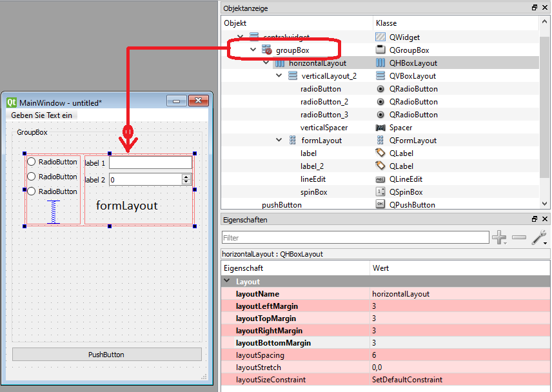Click the PushButton on the form
This screenshot has width=552, height=392.
click(x=106, y=355)
